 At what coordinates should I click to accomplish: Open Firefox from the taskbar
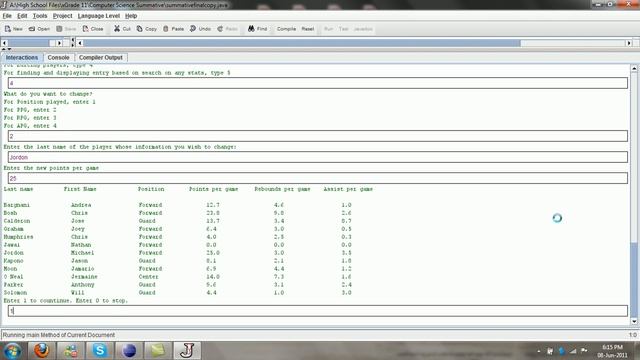coord(41,351)
